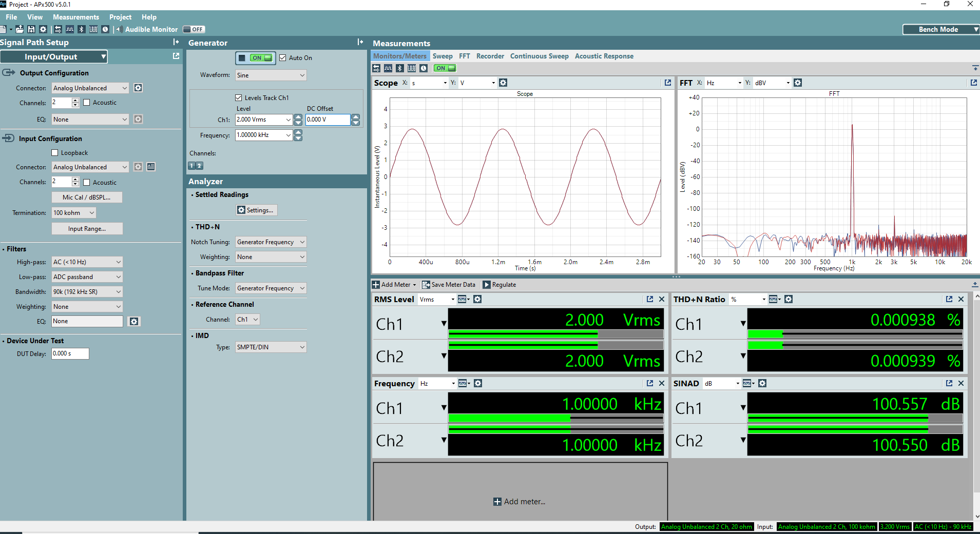Open output connector settings gear
The height and width of the screenshot is (534, 980).
tap(138, 88)
